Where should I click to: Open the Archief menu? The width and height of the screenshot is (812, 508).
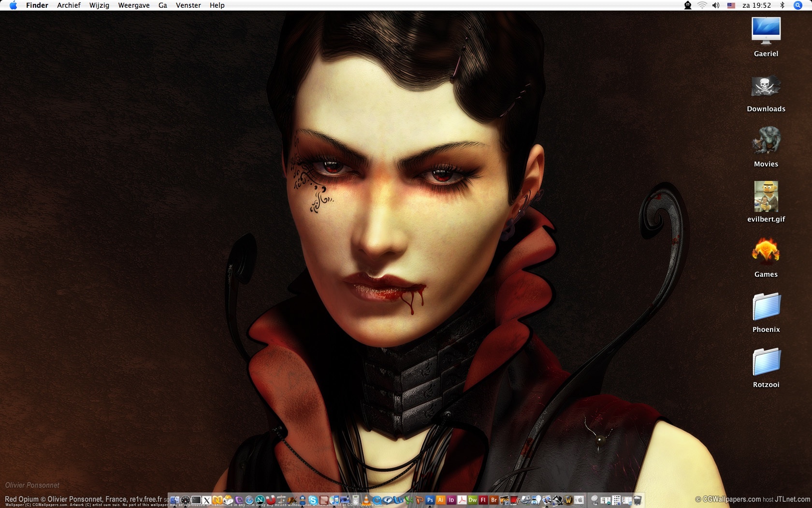coord(69,5)
